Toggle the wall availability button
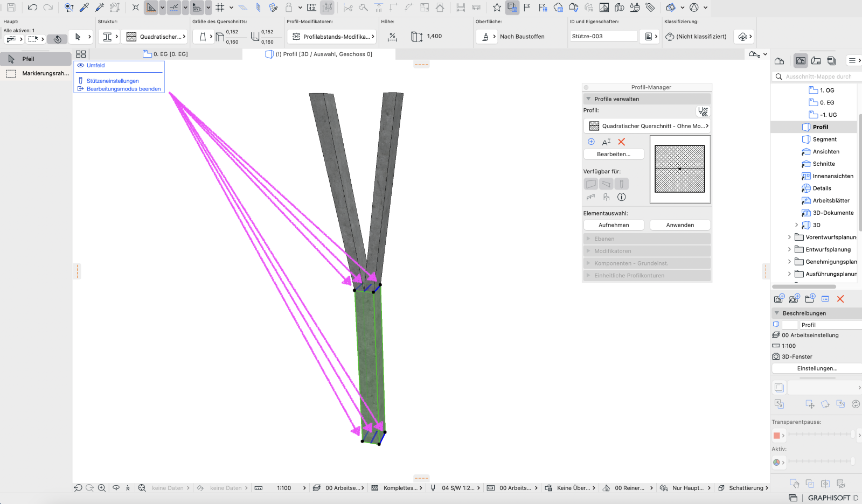Image resolution: width=862 pixels, height=504 pixels. (x=591, y=184)
